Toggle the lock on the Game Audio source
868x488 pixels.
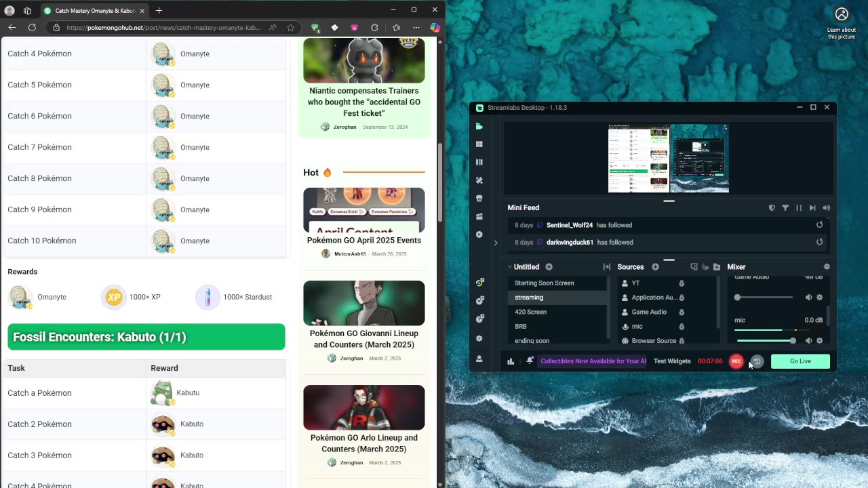(682, 312)
